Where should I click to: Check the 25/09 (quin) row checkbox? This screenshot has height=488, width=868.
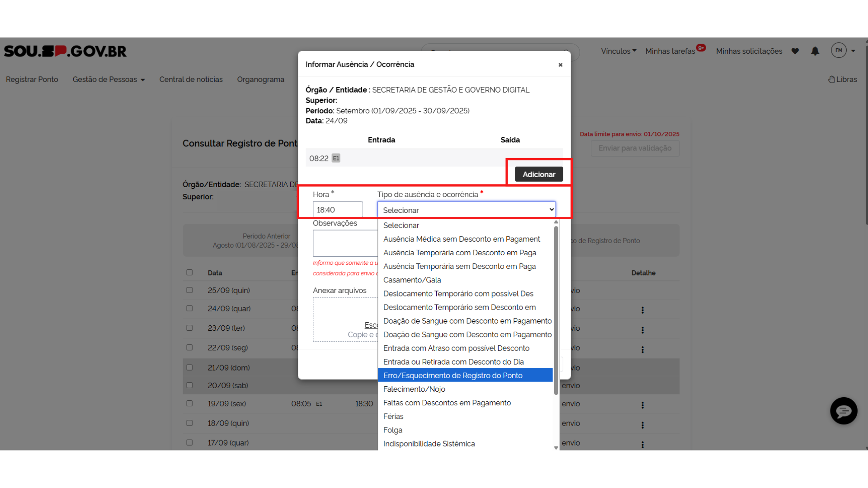click(x=189, y=290)
